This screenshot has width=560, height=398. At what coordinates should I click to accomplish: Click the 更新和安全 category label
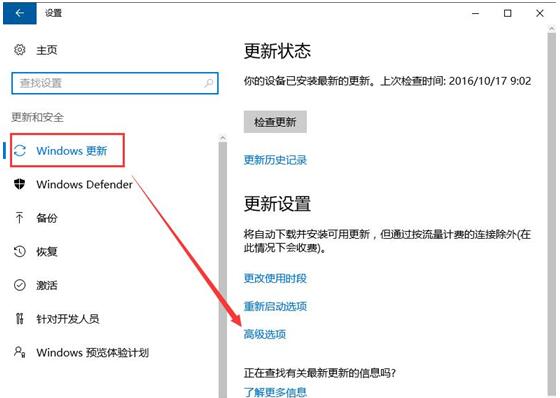38,117
